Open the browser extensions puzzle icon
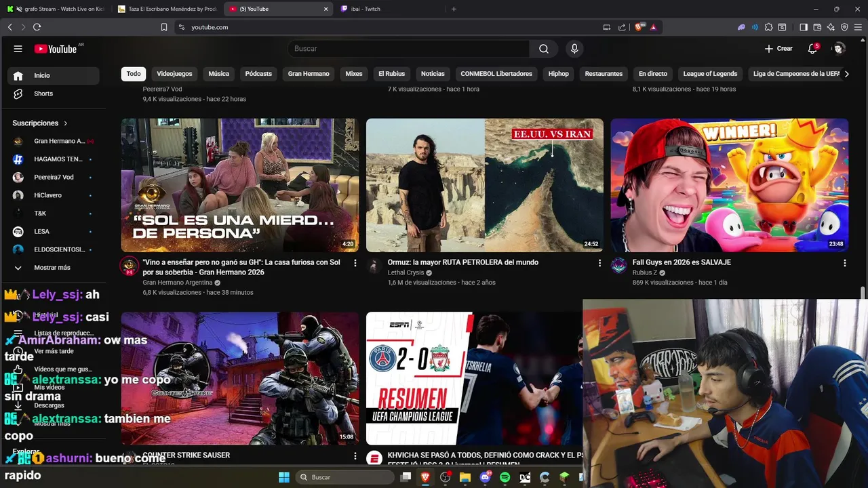This screenshot has width=868, height=488. point(768,27)
